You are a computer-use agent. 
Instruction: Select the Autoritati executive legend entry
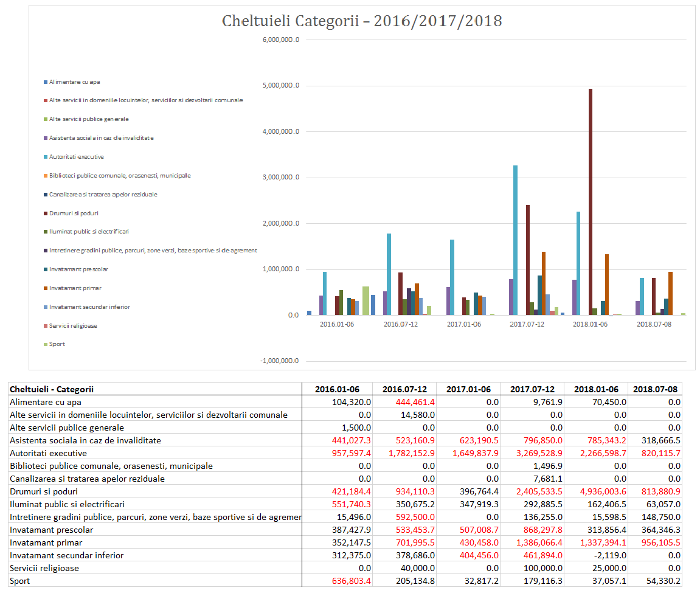click(x=76, y=157)
